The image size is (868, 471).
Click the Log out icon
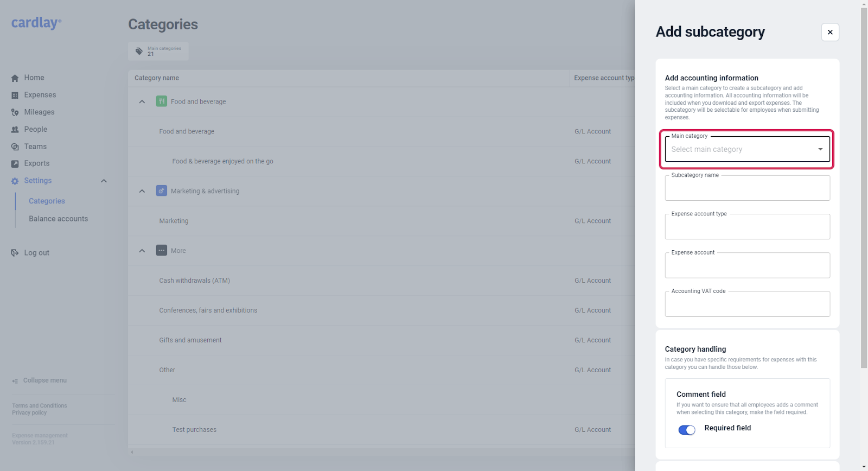pos(15,253)
